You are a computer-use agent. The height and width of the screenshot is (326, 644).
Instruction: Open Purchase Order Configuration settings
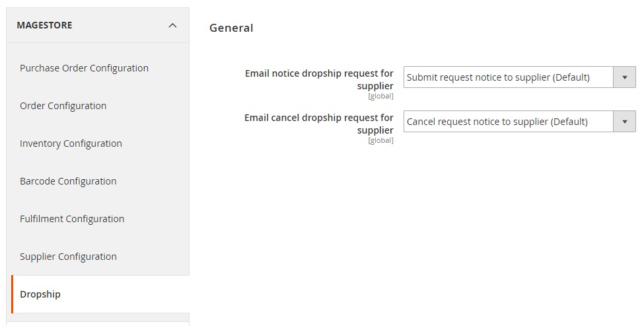point(84,68)
